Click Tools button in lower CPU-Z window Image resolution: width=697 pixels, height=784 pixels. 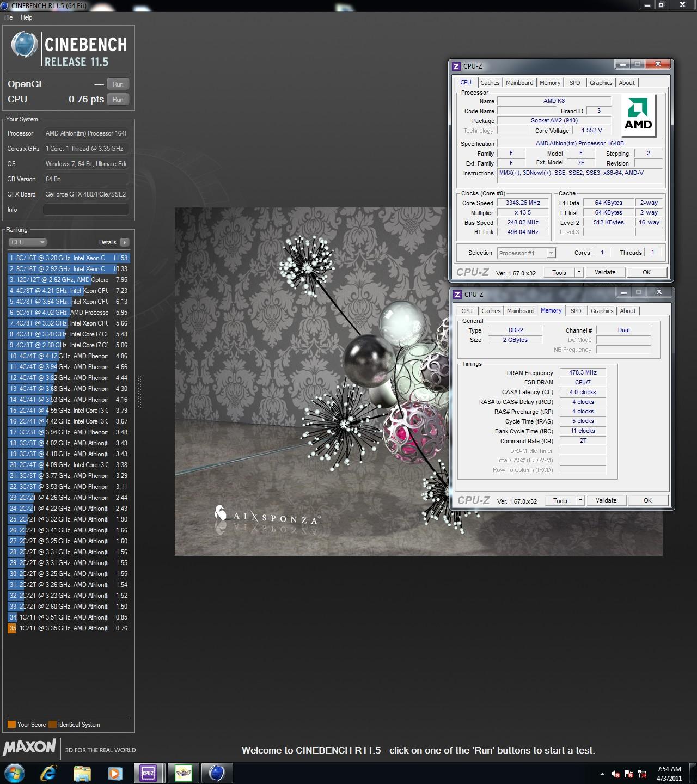coord(560,501)
